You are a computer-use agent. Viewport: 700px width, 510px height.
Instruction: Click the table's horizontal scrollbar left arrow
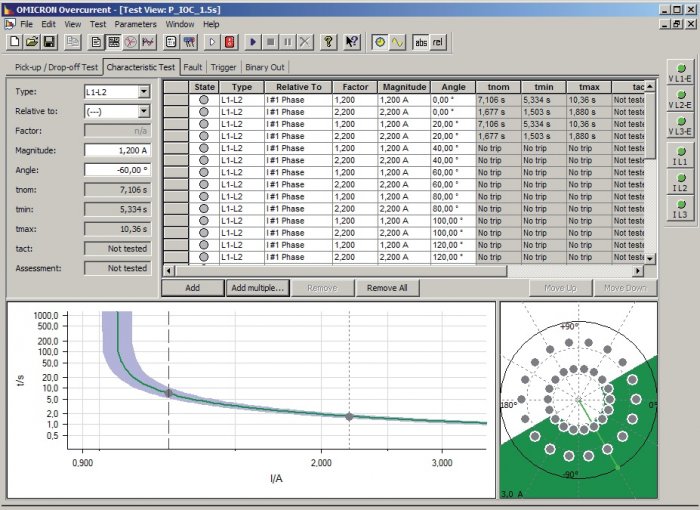169,270
